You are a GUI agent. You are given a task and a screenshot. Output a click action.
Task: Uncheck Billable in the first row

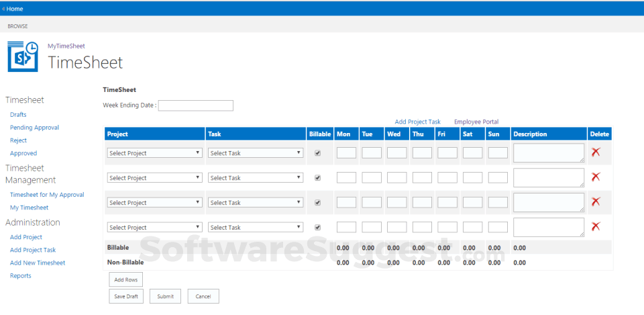[317, 153]
